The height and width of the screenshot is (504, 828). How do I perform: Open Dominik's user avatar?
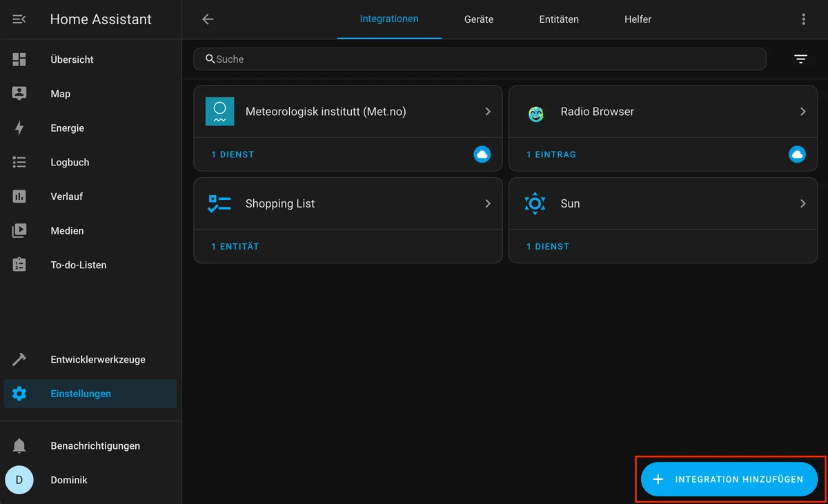pos(19,480)
